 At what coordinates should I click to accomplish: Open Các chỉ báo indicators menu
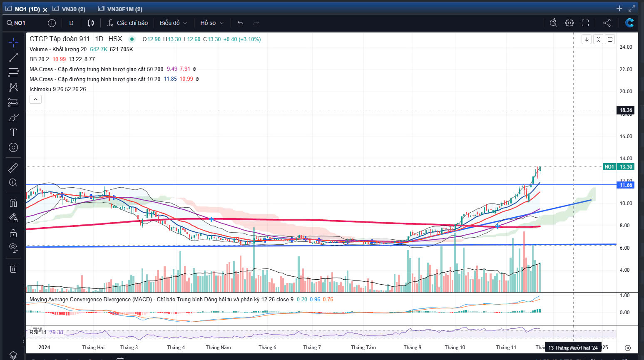pyautogui.click(x=127, y=23)
